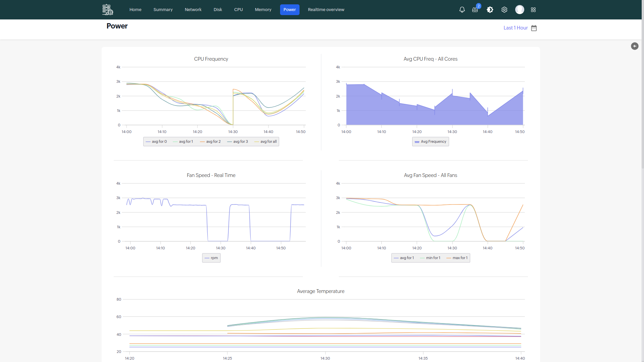The width and height of the screenshot is (644, 362).
Task: Click the Realtime overview menu item
Action: (x=326, y=10)
